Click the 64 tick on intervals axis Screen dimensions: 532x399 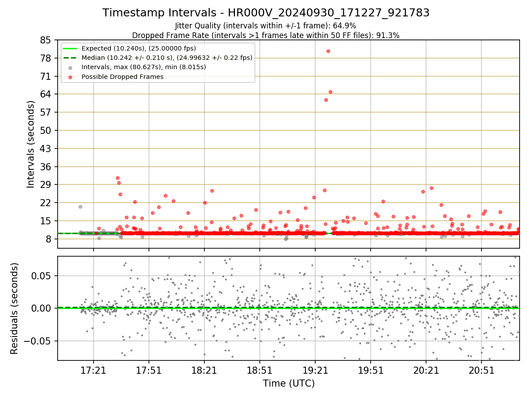[x=46, y=94]
